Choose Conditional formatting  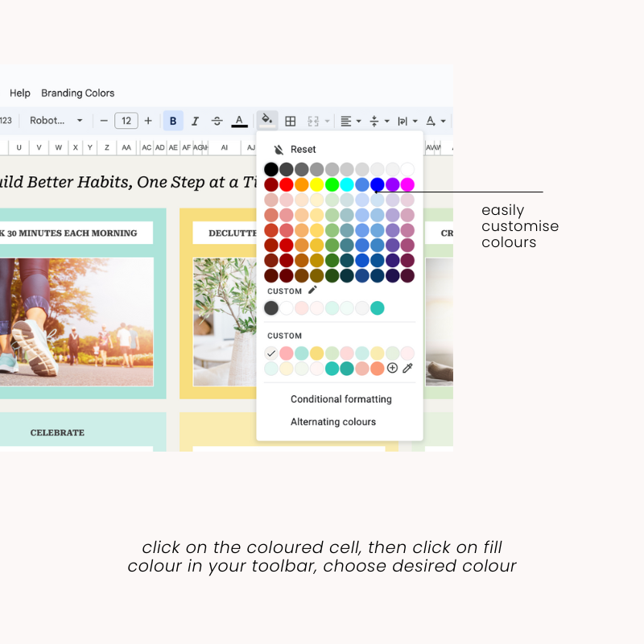(341, 399)
